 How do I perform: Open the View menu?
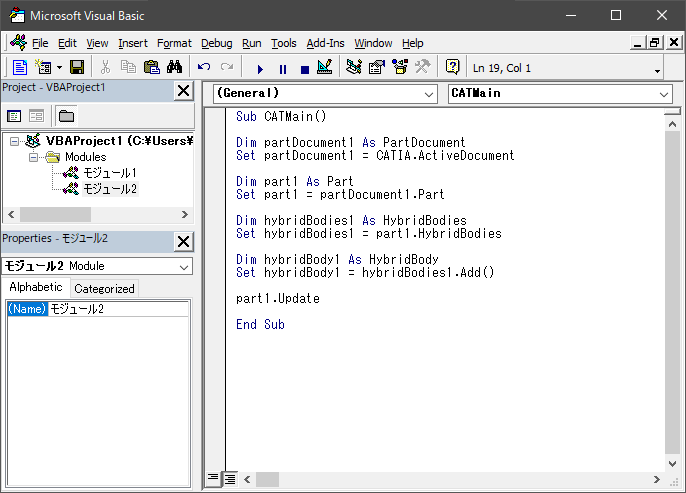(97, 43)
